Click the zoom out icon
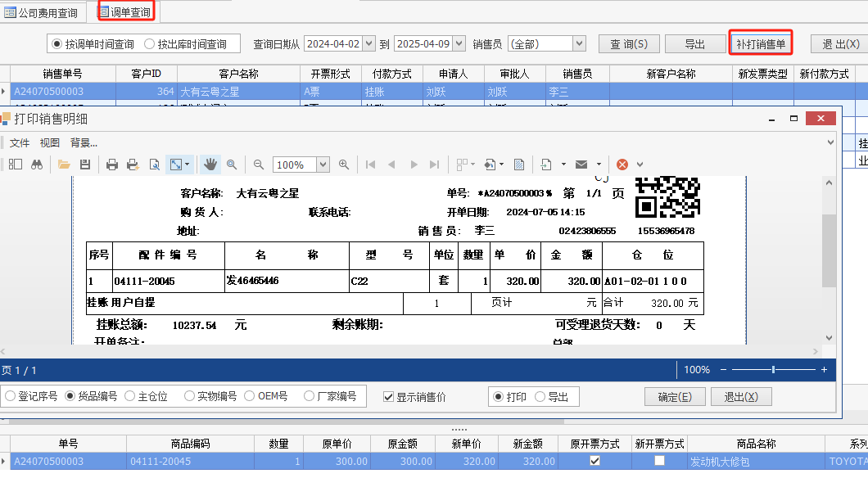868x478 pixels. pyautogui.click(x=259, y=165)
